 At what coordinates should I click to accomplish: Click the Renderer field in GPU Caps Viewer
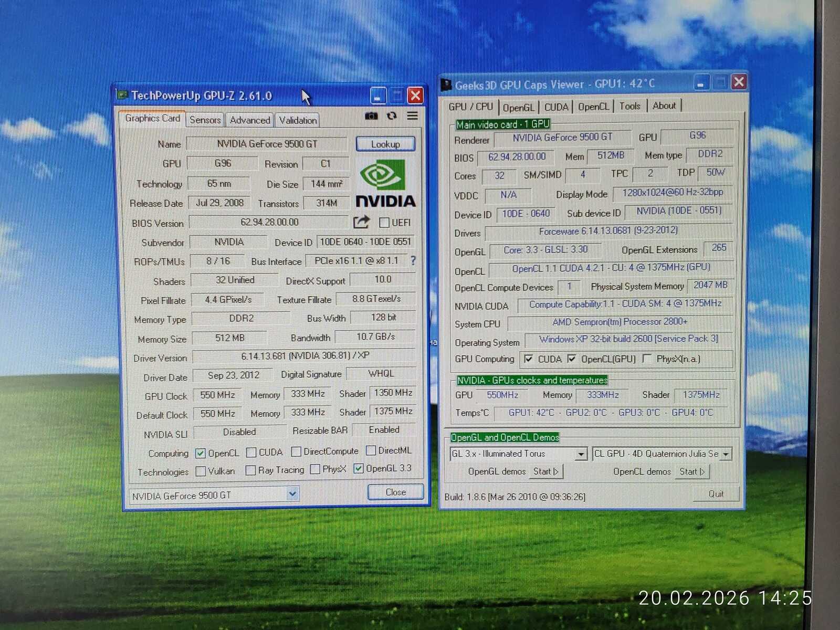(x=562, y=138)
